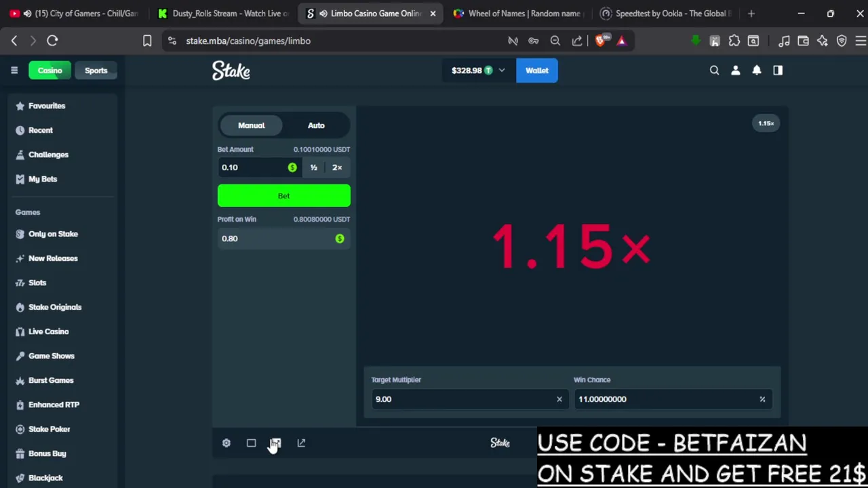Image resolution: width=868 pixels, height=488 pixels.
Task: Open the Wallet button
Action: [x=536, y=70]
